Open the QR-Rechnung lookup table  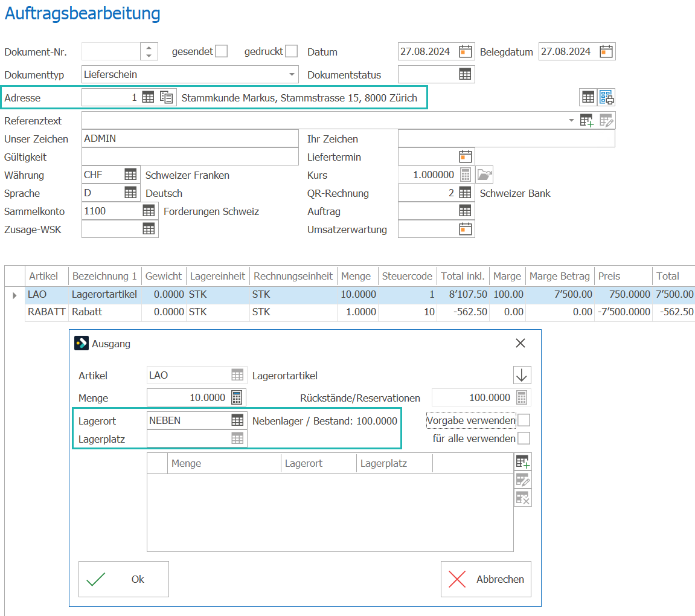(x=465, y=193)
